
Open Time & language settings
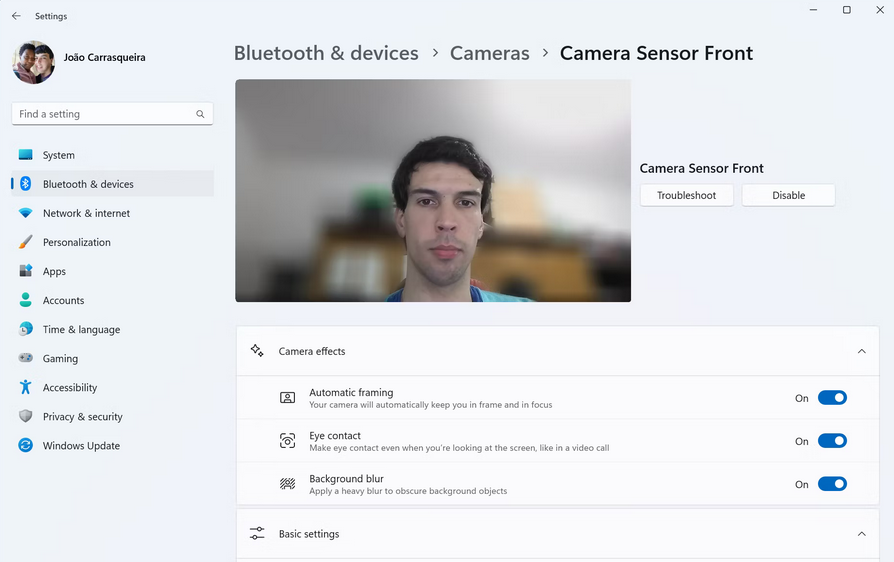click(x=112, y=329)
